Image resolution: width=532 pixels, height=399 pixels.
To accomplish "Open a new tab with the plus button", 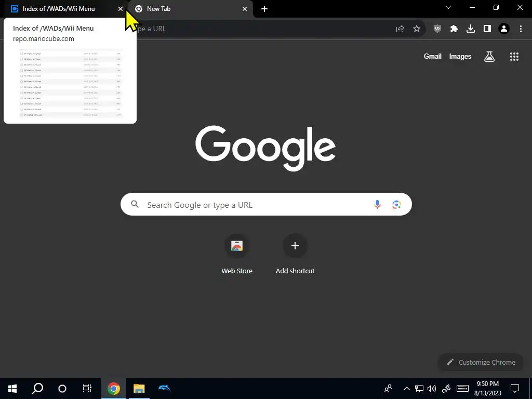I will 264,9.
